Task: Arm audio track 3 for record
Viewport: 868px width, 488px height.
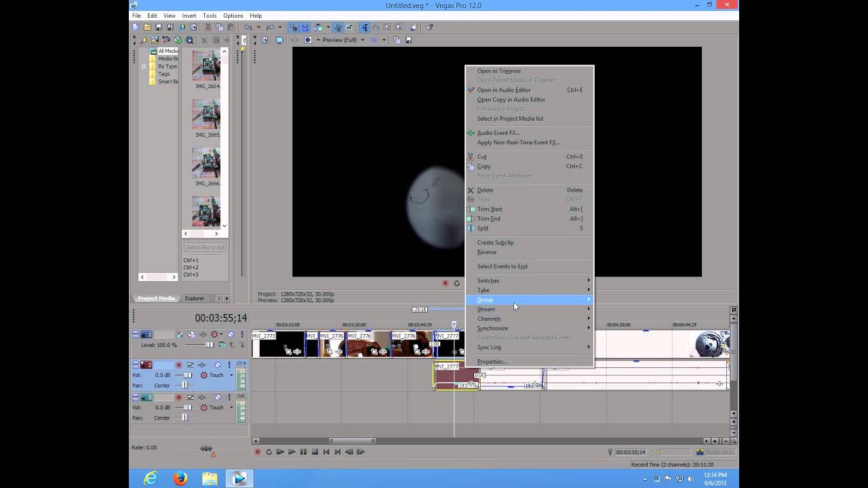Action: (x=178, y=397)
